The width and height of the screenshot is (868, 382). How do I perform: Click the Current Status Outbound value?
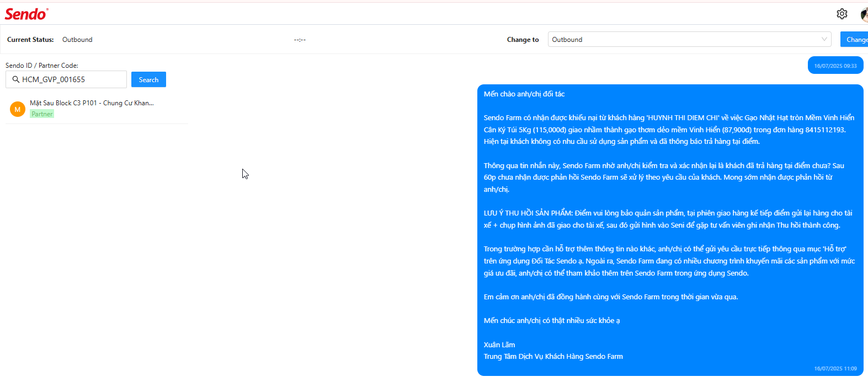[77, 40]
